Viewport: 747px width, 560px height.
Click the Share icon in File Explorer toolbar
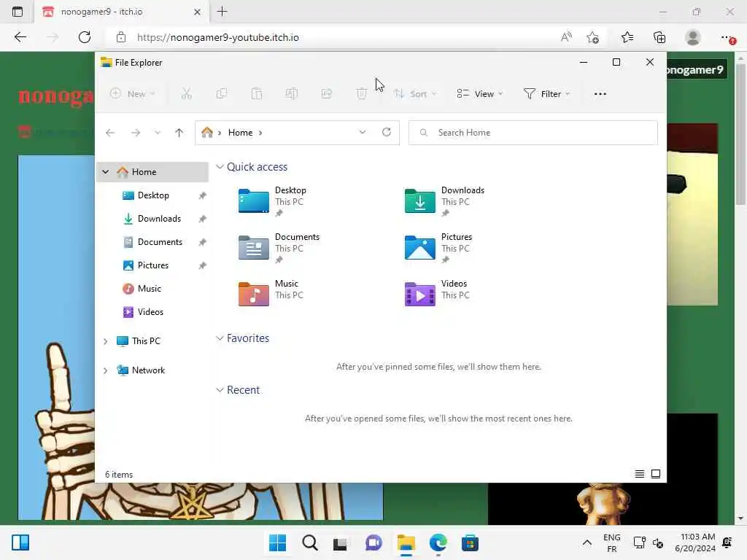tap(327, 94)
